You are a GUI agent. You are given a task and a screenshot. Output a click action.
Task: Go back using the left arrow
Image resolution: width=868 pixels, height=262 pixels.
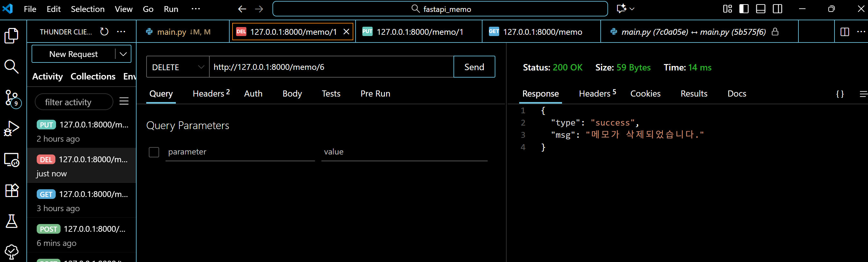click(242, 9)
